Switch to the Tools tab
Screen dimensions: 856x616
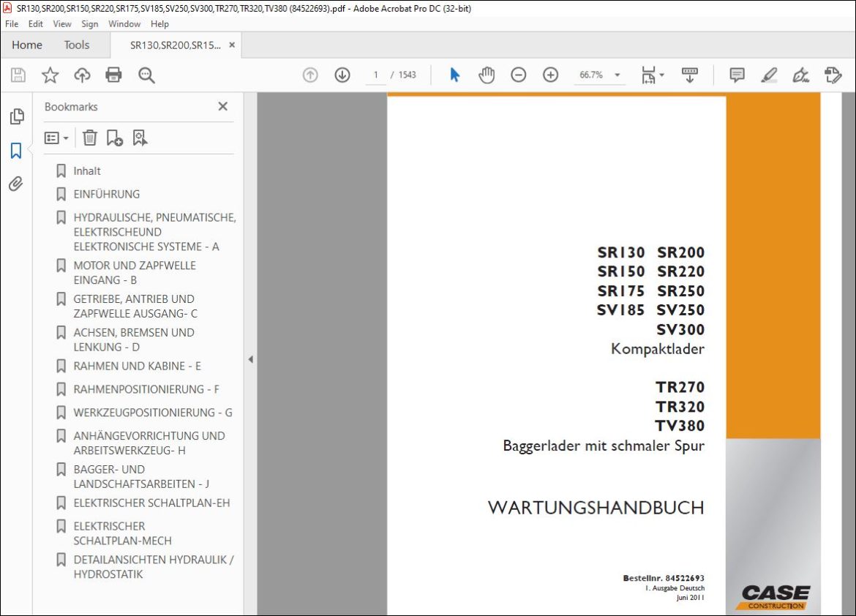[x=76, y=45]
